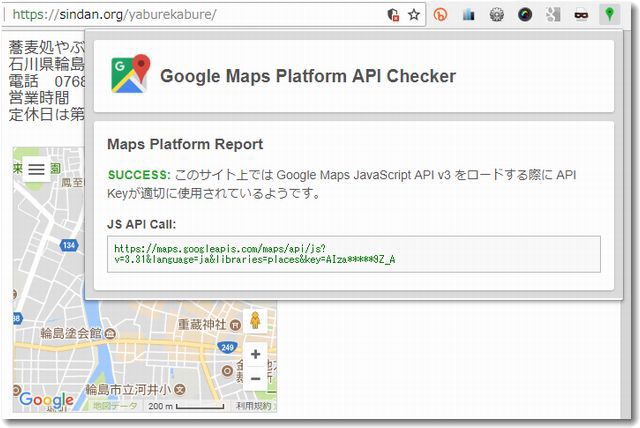Select the maps.googleapis.com JS API URL box

(353, 254)
